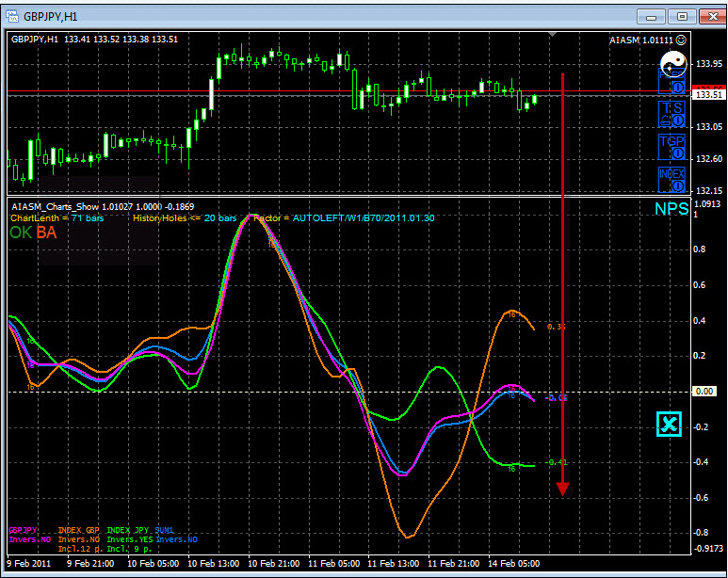Viewport: 728px width, 578px height.
Task: Maximize the GBPJPY,H1 chart window
Action: (682, 17)
